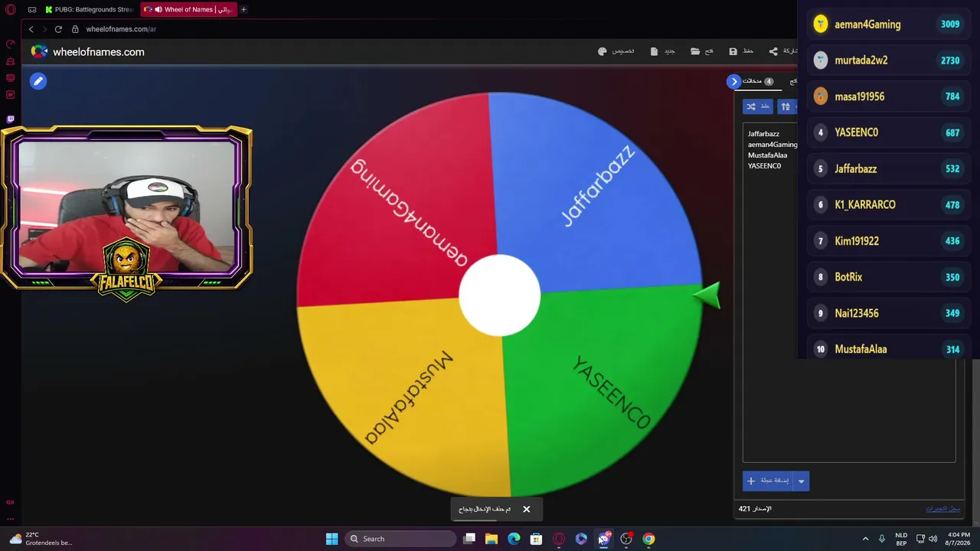Select masa191956 on the leaderboard

(x=889, y=96)
